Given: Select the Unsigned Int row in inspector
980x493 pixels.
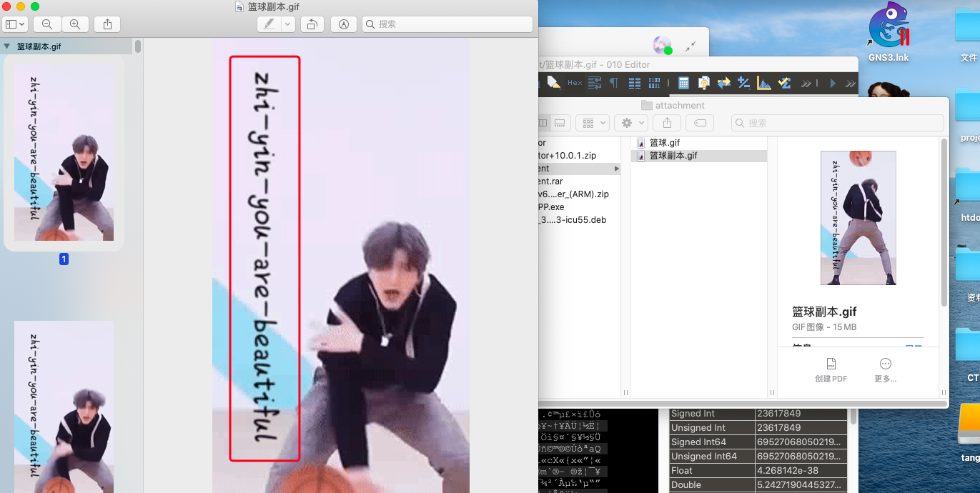Looking at the screenshot, I should click(758, 428).
